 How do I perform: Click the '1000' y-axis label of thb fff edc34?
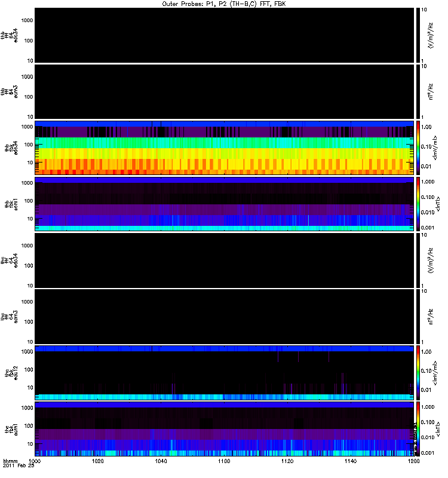point(27,20)
